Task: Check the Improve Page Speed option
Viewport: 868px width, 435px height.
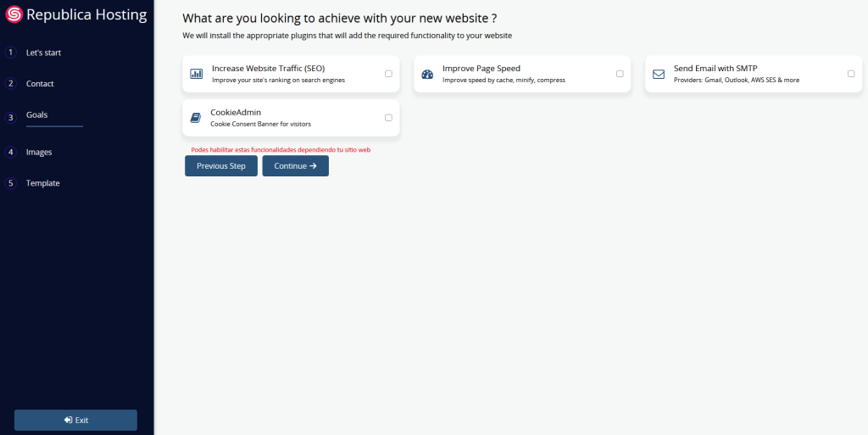Action: coord(620,74)
